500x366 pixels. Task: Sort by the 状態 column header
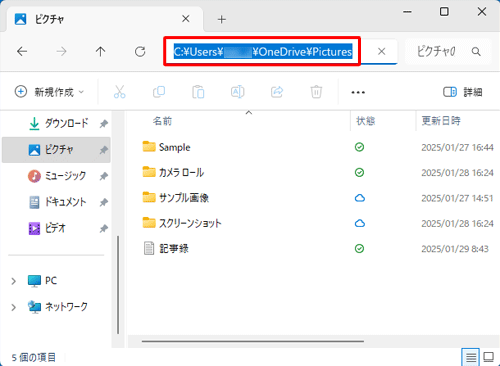point(366,121)
